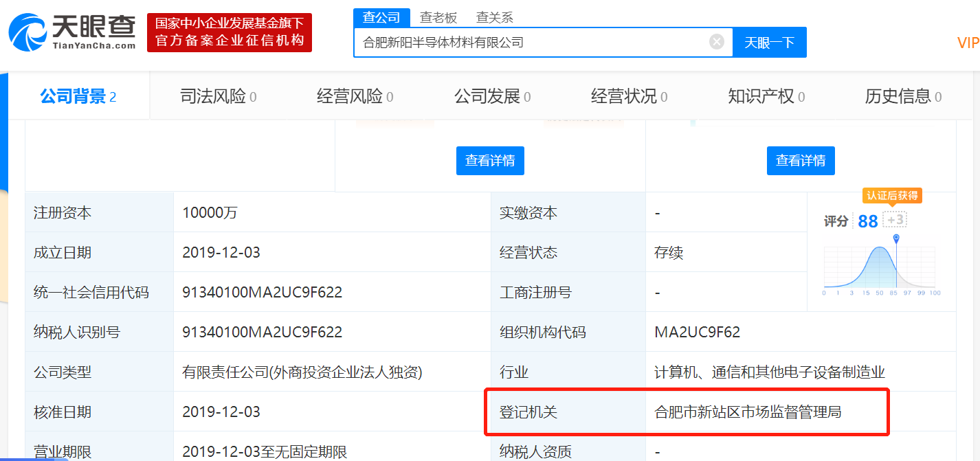Click the TianYanCha logo icon
980x461 pixels.
[27, 32]
